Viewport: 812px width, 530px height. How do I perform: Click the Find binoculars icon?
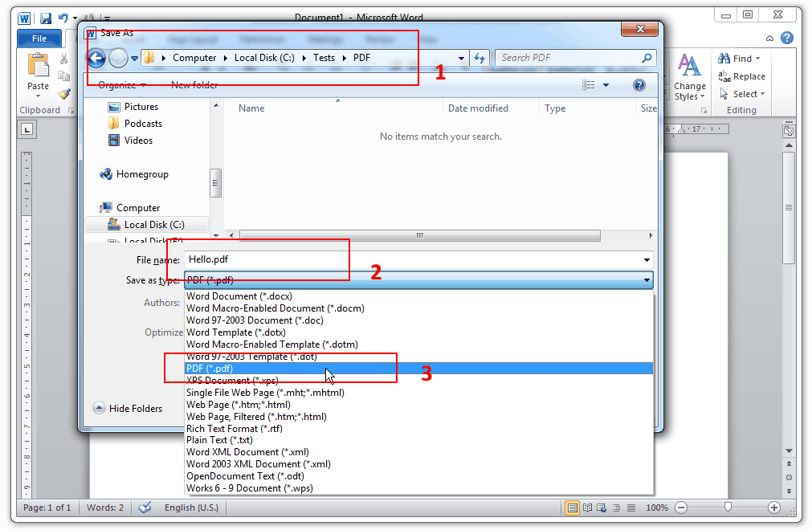pos(724,59)
